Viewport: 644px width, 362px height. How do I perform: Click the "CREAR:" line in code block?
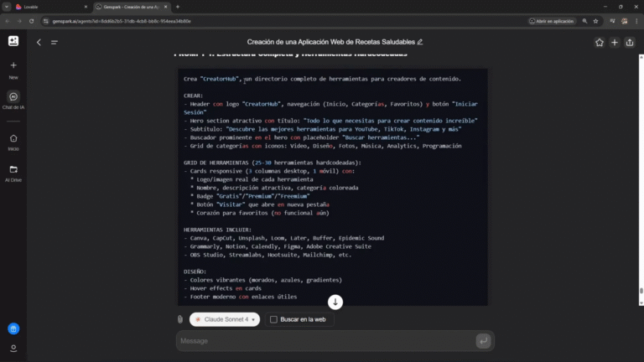tap(193, 96)
